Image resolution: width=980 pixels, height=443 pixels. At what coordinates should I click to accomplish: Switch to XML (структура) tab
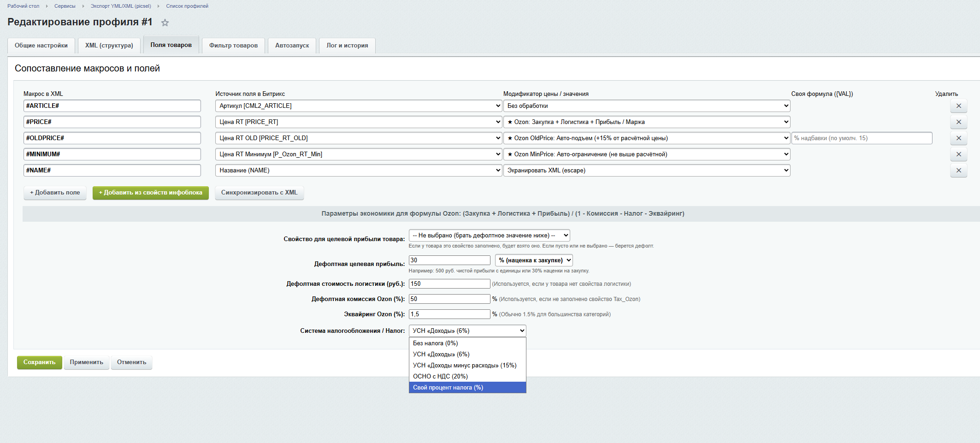(109, 46)
